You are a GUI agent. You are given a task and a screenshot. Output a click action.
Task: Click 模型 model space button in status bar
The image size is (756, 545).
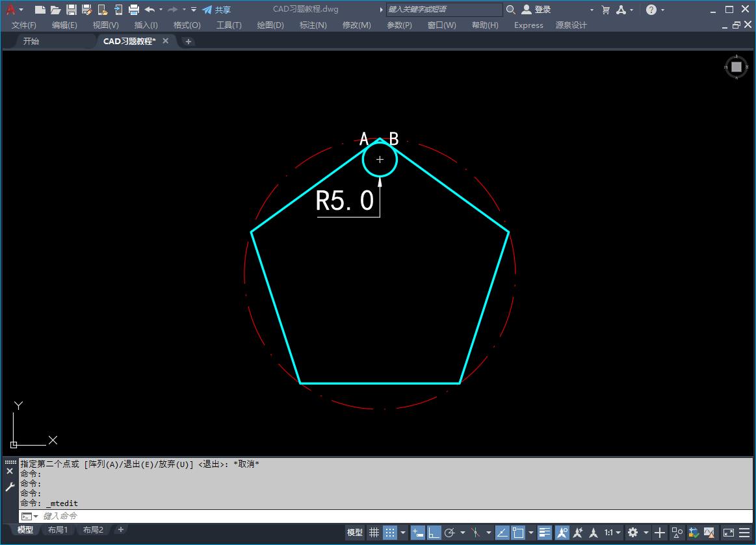[355, 533]
